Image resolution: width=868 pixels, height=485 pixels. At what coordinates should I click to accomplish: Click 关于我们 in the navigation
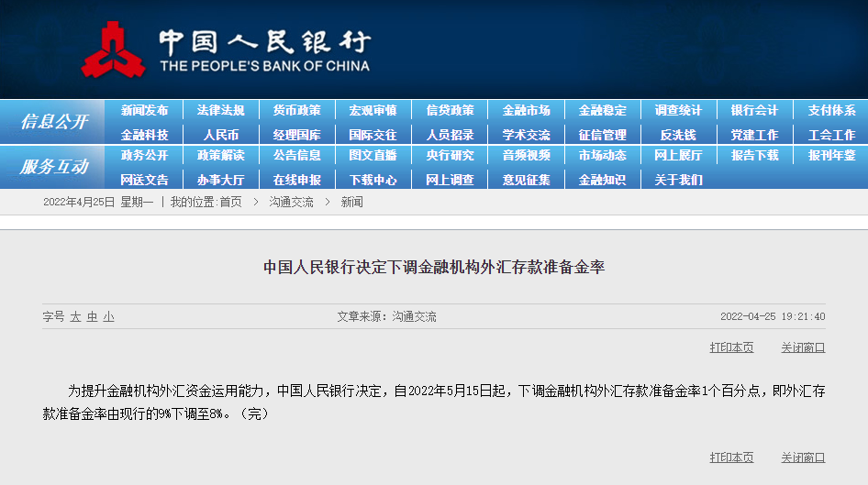(x=678, y=180)
